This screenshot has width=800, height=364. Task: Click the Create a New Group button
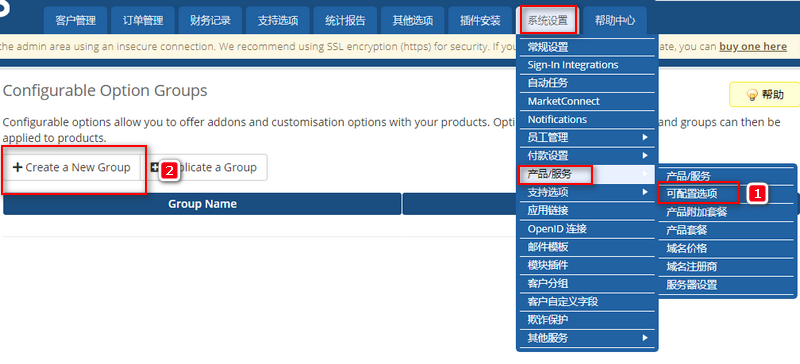point(71,167)
